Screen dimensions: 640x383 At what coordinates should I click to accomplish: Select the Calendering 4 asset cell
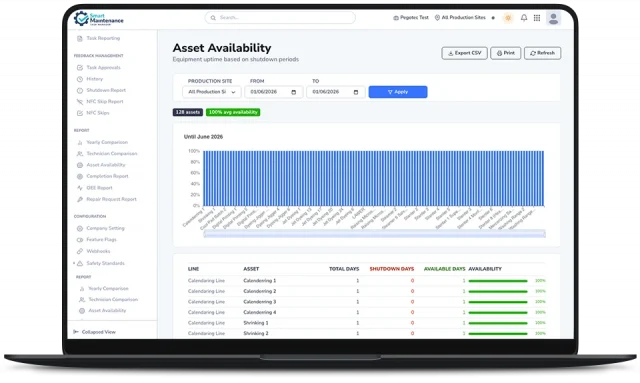tap(260, 312)
